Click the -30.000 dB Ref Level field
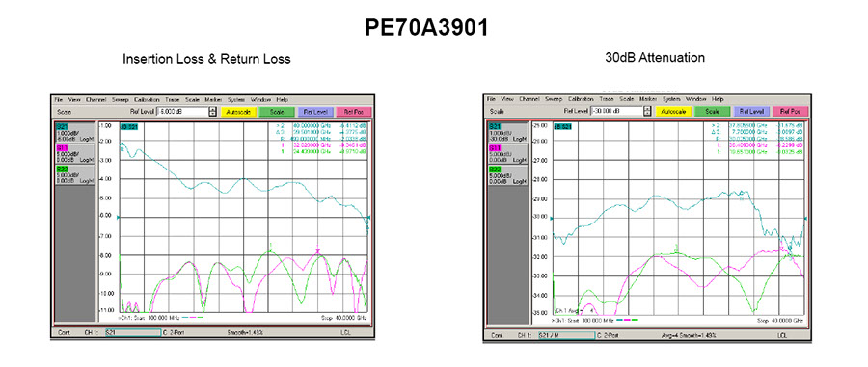The image size is (868, 367). pyautogui.click(x=616, y=111)
